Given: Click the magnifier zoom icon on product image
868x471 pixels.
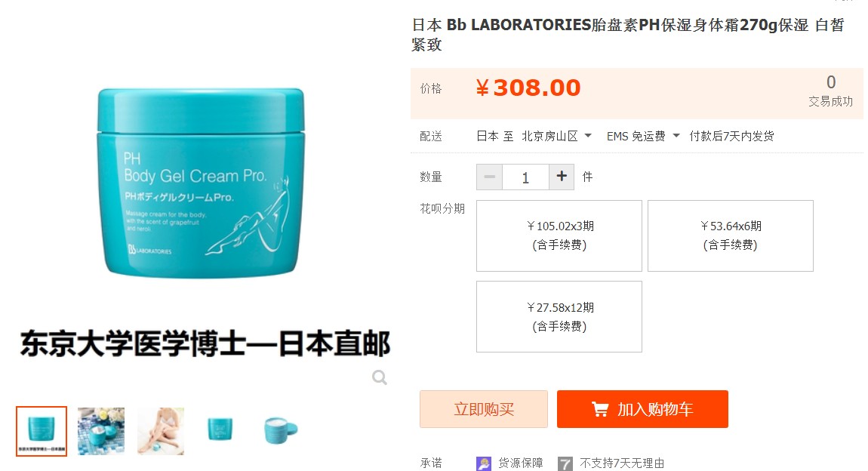Looking at the screenshot, I should 379,377.
